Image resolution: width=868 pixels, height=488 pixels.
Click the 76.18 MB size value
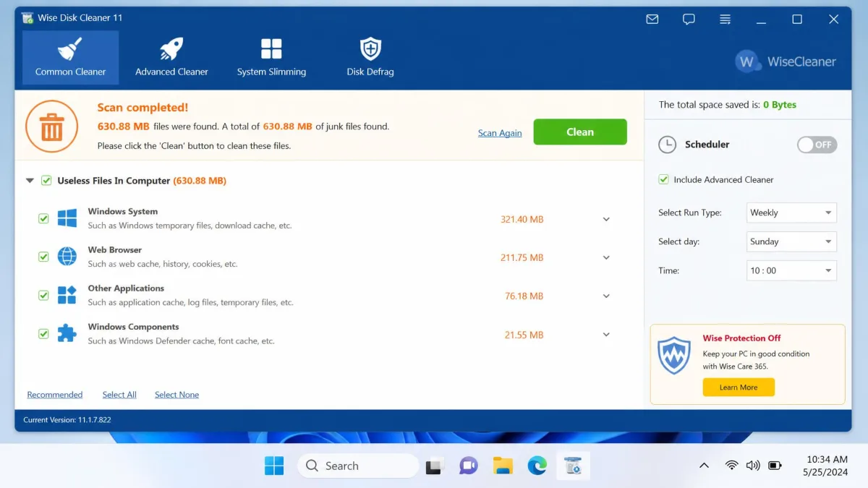524,296
